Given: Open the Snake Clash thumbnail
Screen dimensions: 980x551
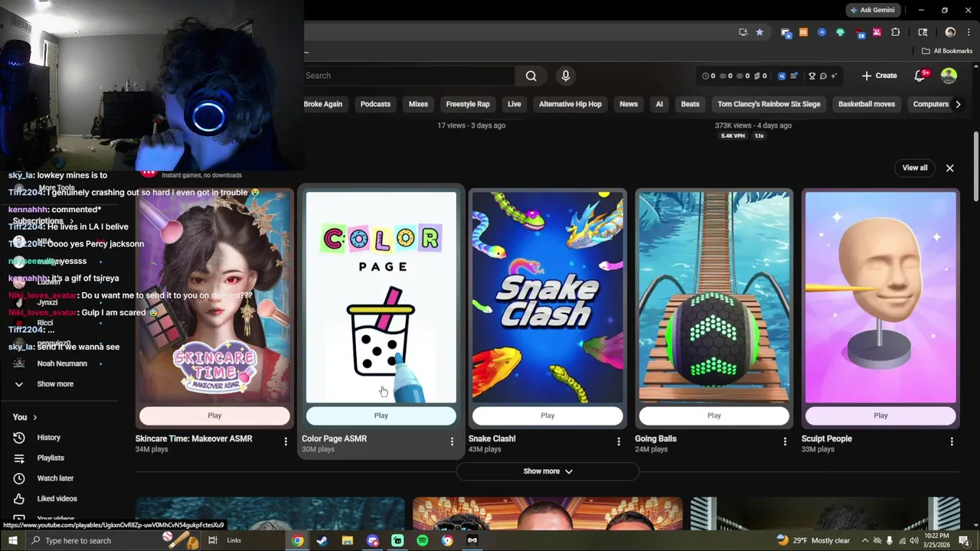Looking at the screenshot, I should pyautogui.click(x=547, y=297).
